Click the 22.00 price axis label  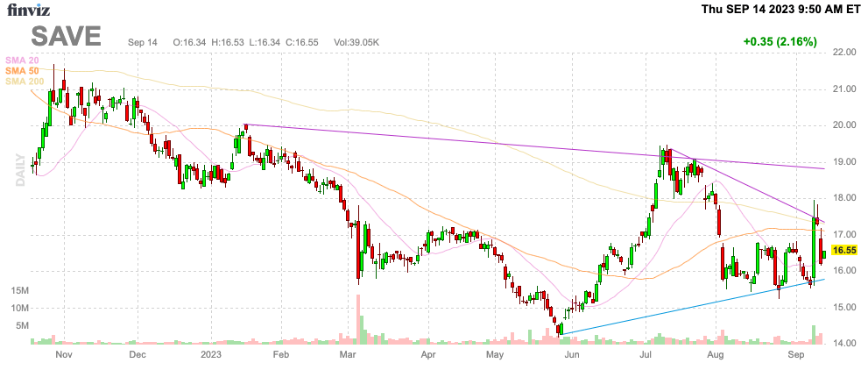pos(843,53)
